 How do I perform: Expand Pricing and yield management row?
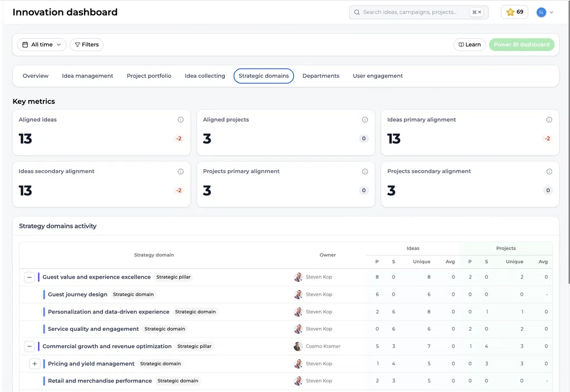tap(35, 364)
